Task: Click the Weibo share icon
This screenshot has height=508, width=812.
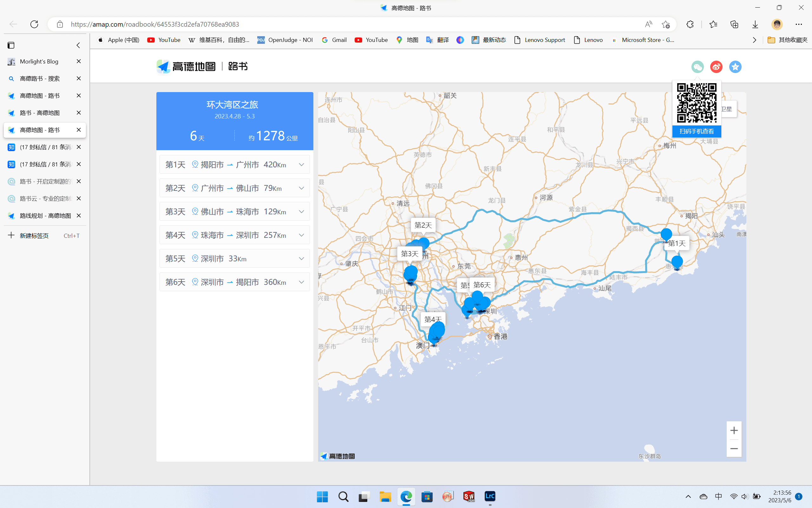Action: point(716,67)
